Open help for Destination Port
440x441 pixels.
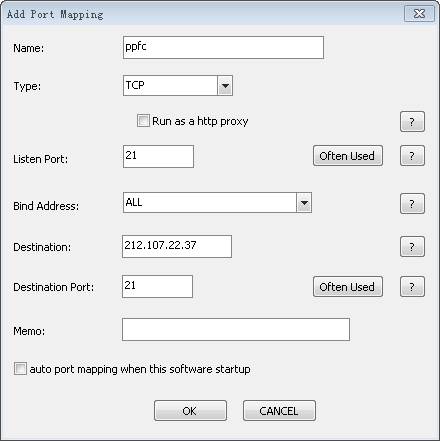coord(412,287)
